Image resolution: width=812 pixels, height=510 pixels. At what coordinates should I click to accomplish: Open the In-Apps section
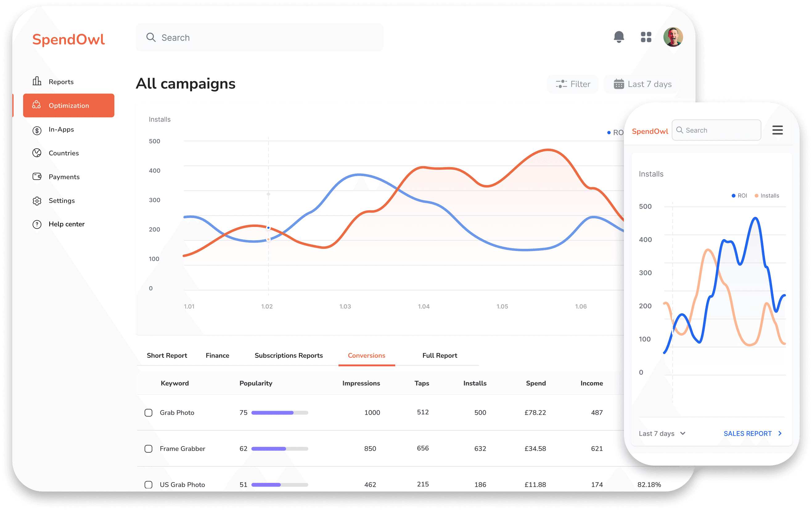(61, 130)
